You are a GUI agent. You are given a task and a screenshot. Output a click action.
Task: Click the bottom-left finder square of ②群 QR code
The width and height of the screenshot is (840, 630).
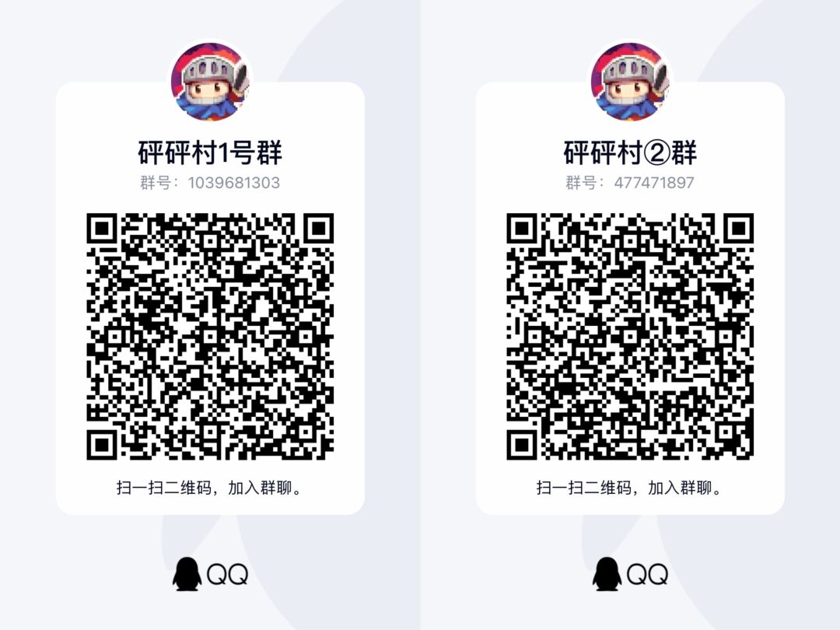[522, 445]
